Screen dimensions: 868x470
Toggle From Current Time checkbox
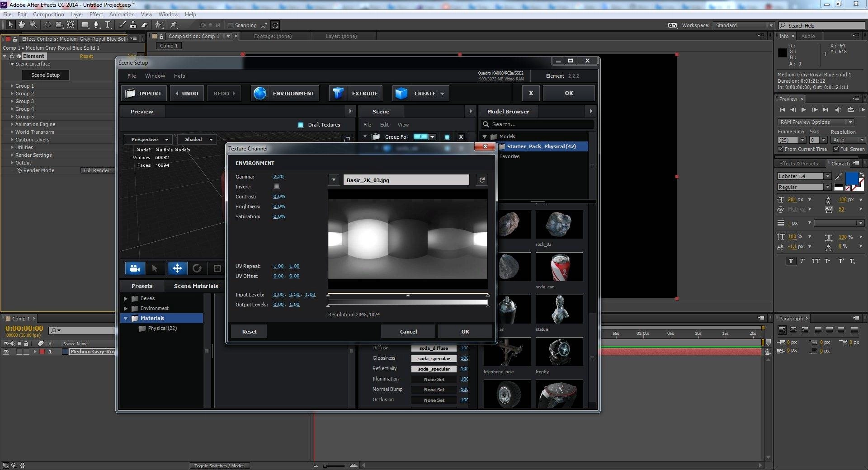[x=781, y=149]
